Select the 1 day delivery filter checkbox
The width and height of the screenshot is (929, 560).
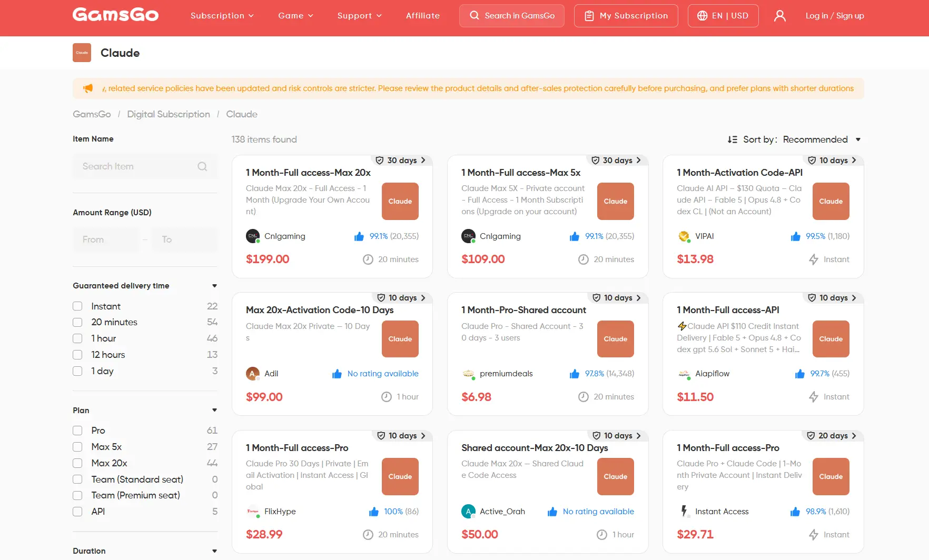point(77,371)
